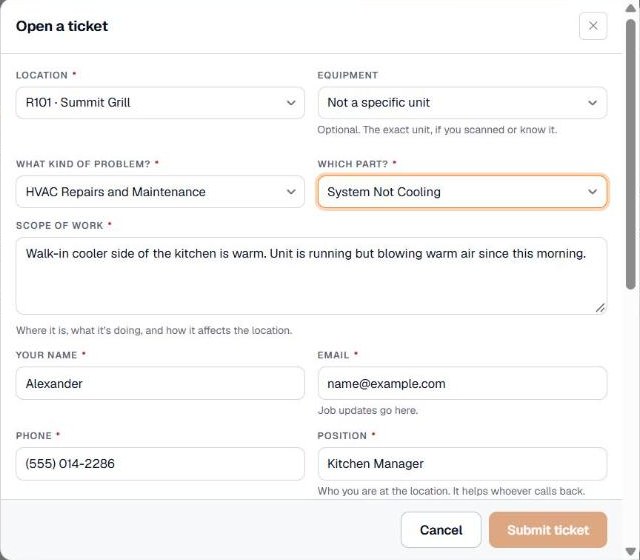The width and height of the screenshot is (640, 560).
Task: Click the Optional exact unit hint text
Action: [x=437, y=130]
